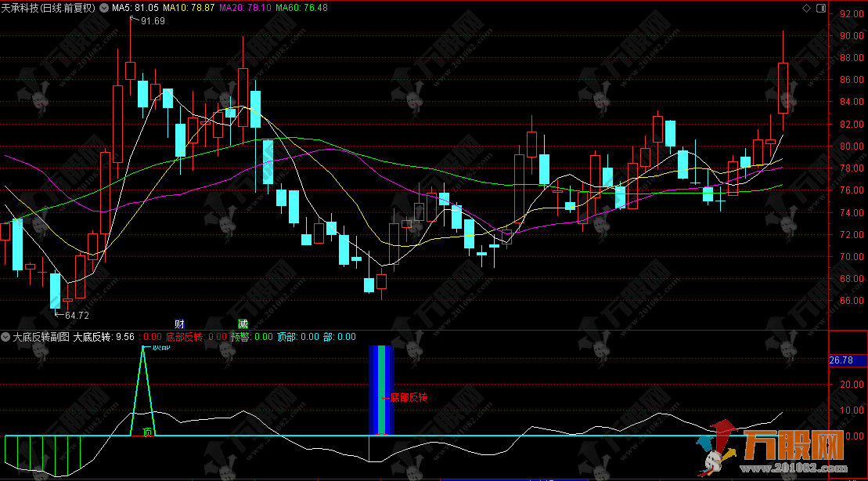Select the MA60: 76.48 label
This screenshot has height=481, width=868.
[301, 8]
